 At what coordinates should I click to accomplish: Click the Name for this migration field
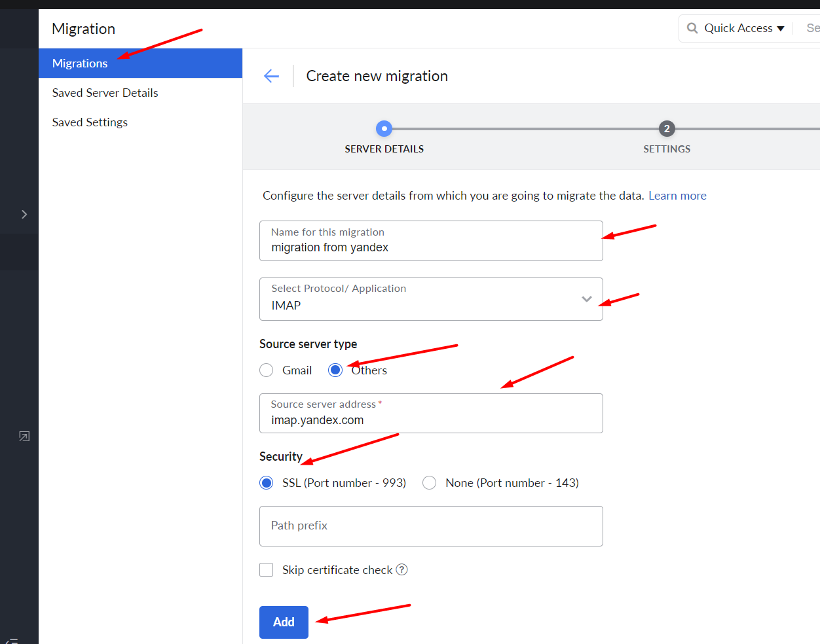pos(431,241)
